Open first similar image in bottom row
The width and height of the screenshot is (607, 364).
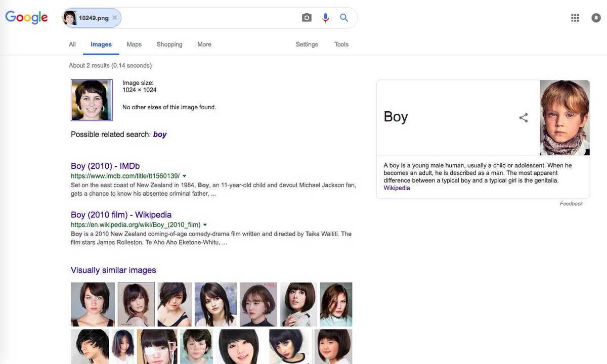point(90,347)
